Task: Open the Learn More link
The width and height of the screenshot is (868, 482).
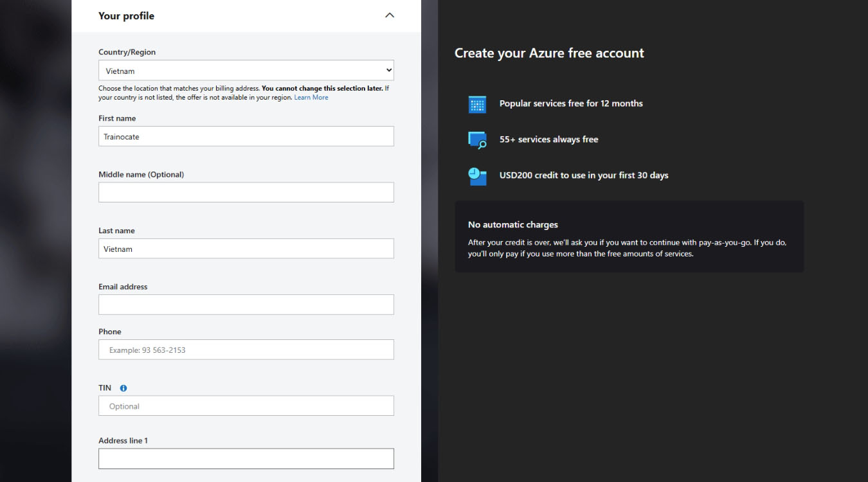Action: [311, 98]
